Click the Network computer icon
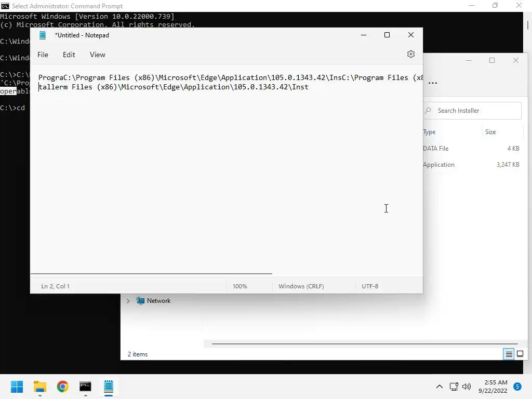 pyautogui.click(x=140, y=301)
